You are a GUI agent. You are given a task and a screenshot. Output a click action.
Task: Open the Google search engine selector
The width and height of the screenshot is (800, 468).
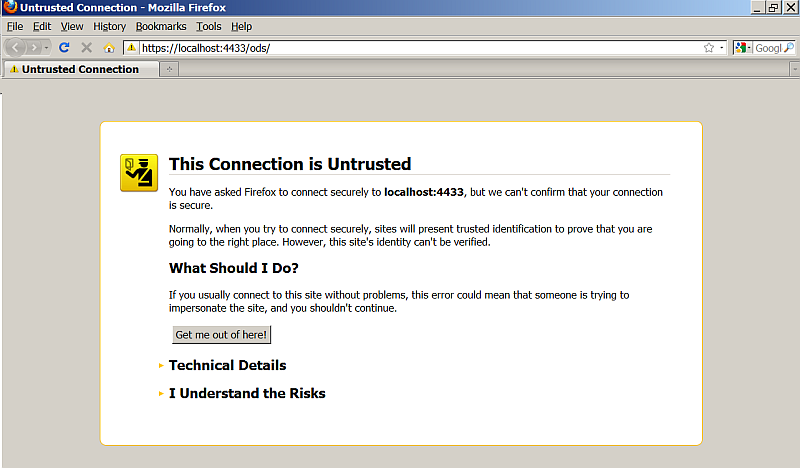pos(743,47)
